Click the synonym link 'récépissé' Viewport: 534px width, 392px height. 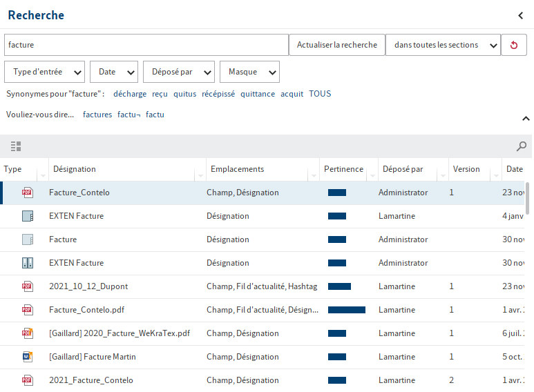click(x=218, y=94)
